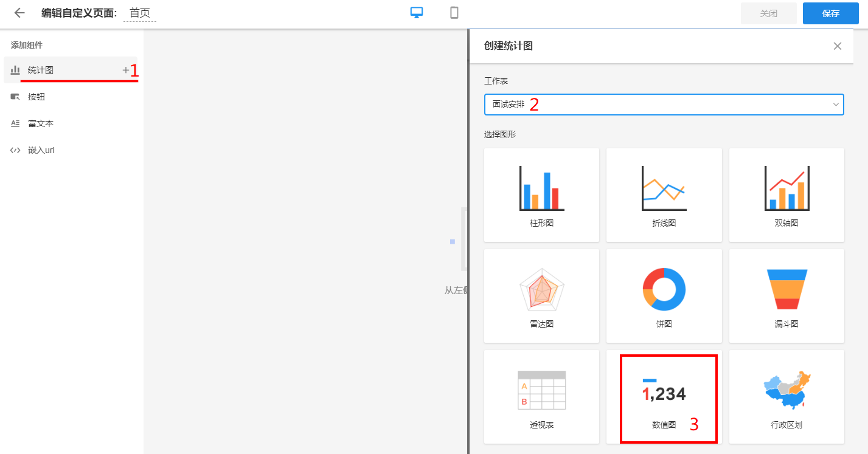
Task: Click the 创建统计图 panel title
Action: (508, 46)
